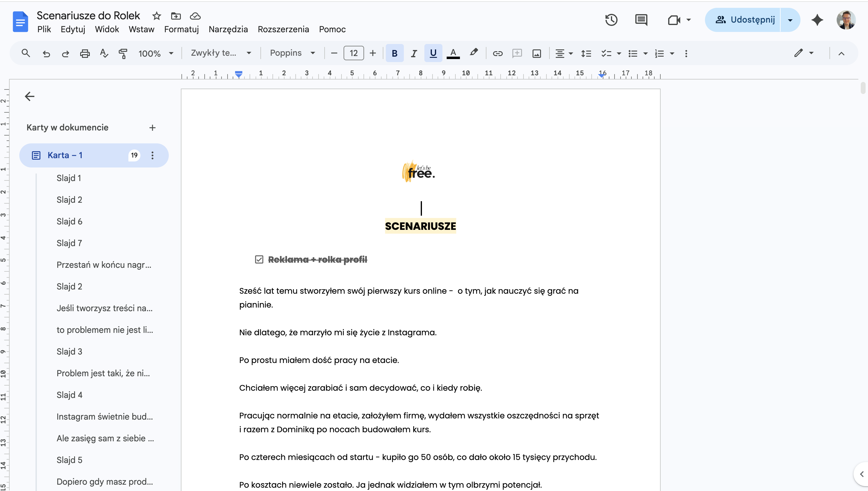
Task: Check the cloud save status icon
Action: pyautogui.click(x=195, y=16)
